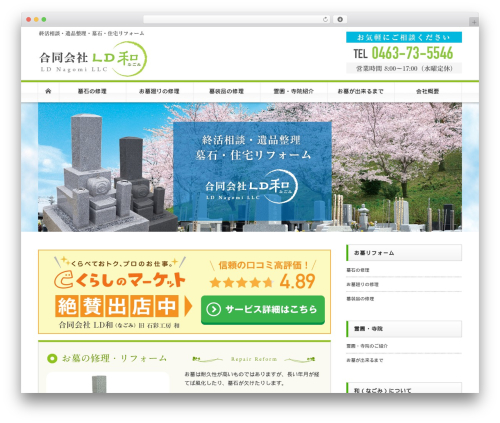
Task: Click the サービス詳細はこちら green button
Action: 263,310
